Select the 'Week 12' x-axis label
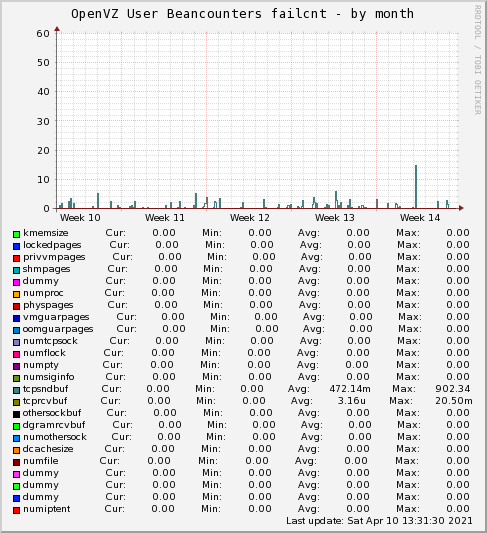 tap(250, 218)
